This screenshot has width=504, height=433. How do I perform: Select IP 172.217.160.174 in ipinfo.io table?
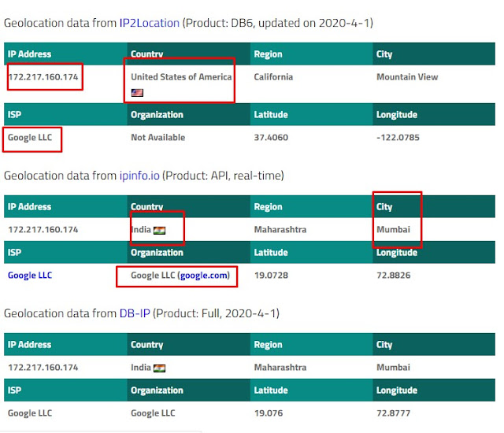[x=43, y=230]
